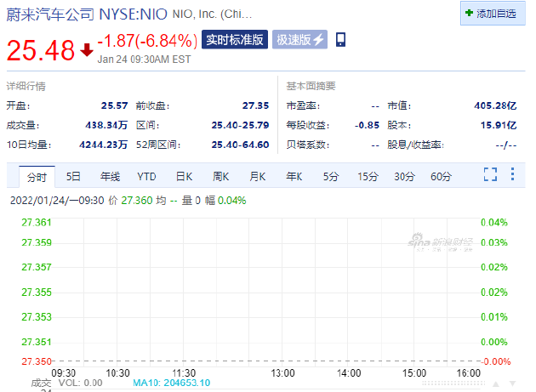
Task: Click the market cap value 405.28亿
Action: (495, 105)
